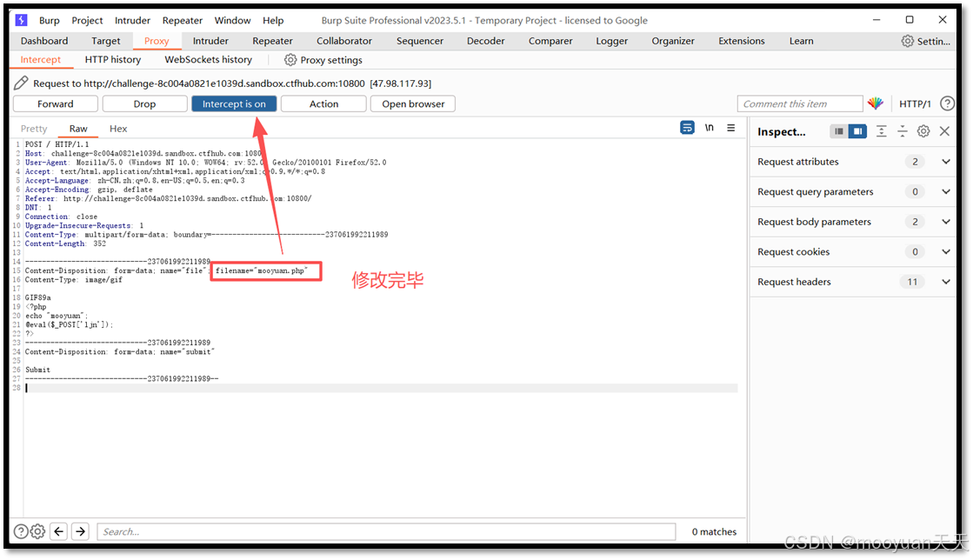This screenshot has width=973, height=560.
Task: Click the bottom-left help circle icon
Action: (x=21, y=531)
